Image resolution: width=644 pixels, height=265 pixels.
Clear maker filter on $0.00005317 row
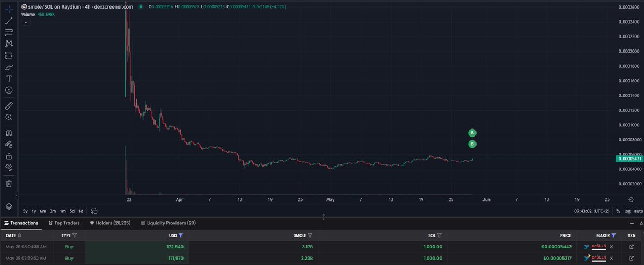coord(611,258)
